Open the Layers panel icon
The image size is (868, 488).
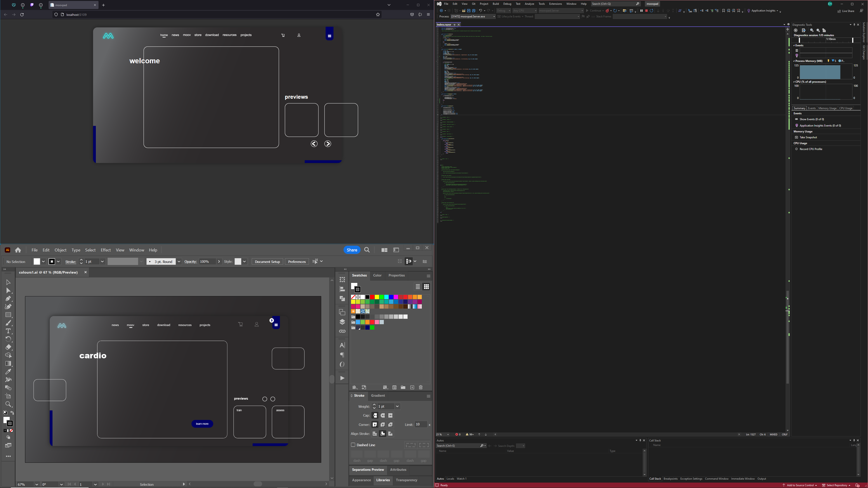coord(342,322)
